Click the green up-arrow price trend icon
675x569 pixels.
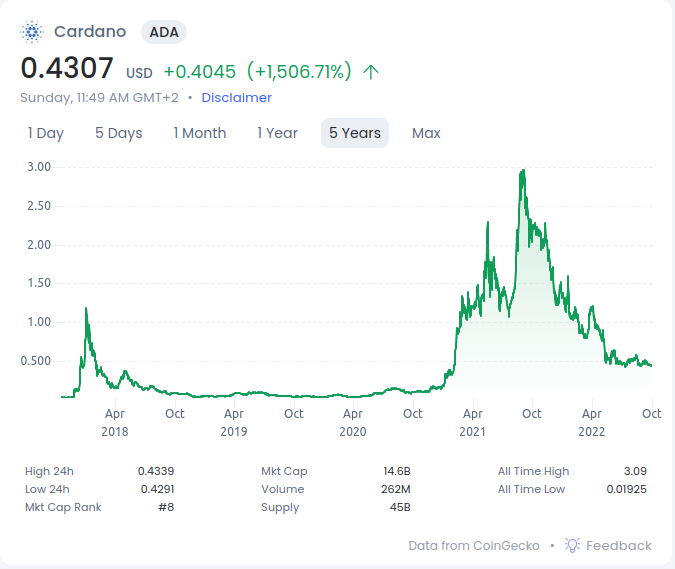click(x=371, y=72)
